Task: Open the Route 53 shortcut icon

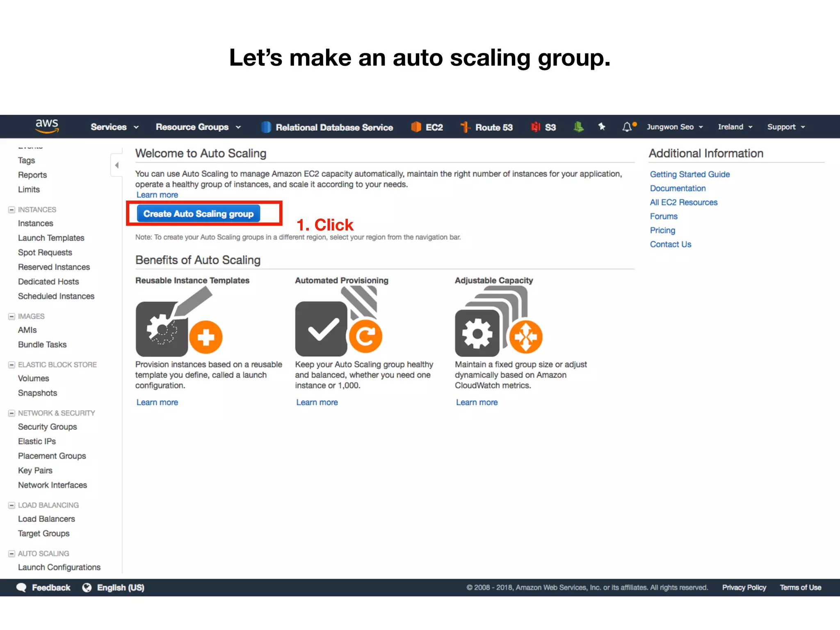Action: click(x=465, y=127)
